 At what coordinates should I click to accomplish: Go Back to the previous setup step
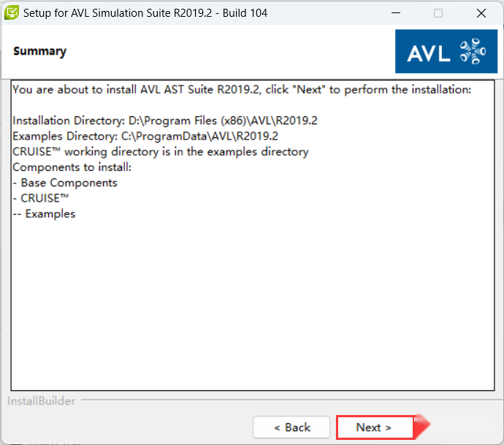point(291,427)
